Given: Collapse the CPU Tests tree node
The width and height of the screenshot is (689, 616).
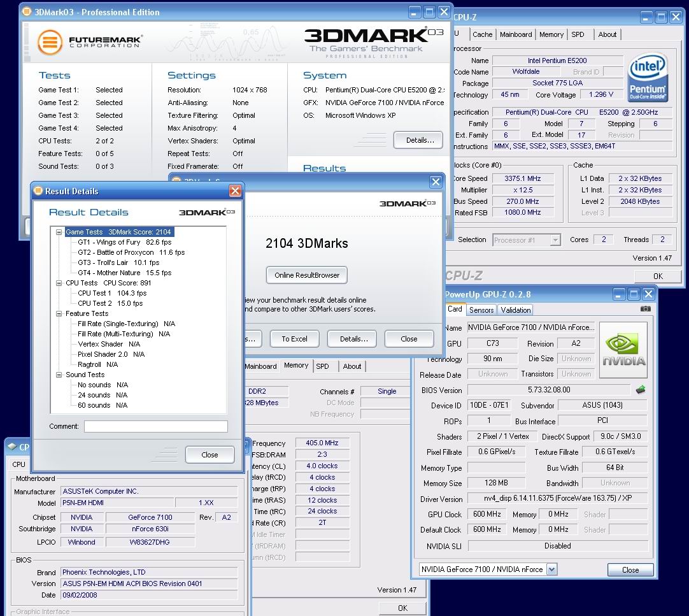Looking at the screenshot, I should pos(59,283).
